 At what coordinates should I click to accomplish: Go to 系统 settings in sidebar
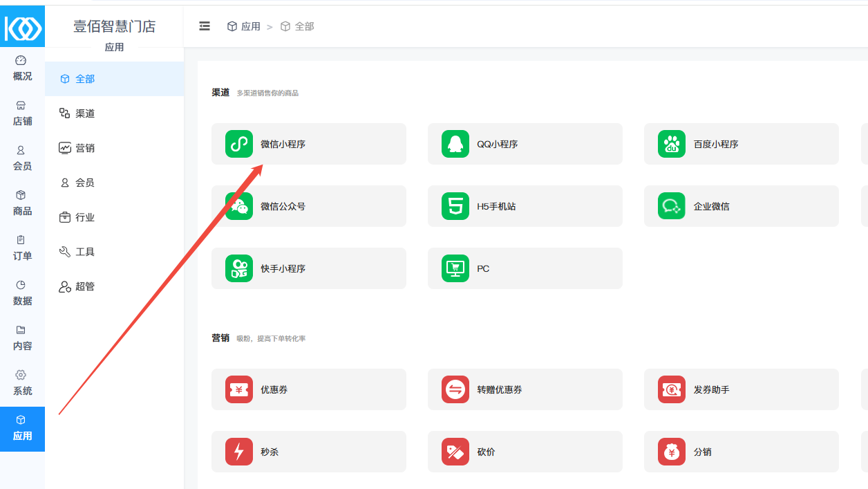22,383
